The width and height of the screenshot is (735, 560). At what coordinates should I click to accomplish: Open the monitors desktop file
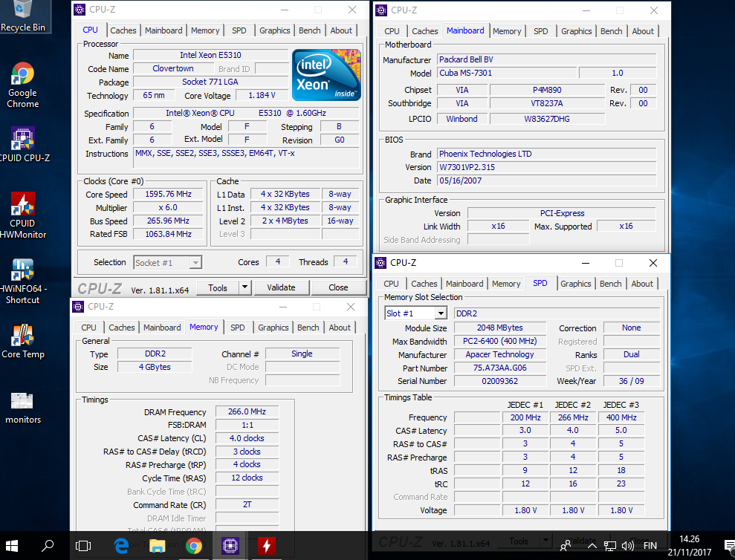22,408
